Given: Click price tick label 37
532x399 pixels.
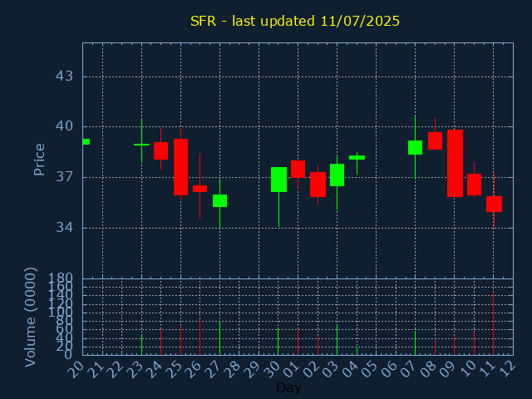Looking at the screenshot, I should click(x=64, y=177).
